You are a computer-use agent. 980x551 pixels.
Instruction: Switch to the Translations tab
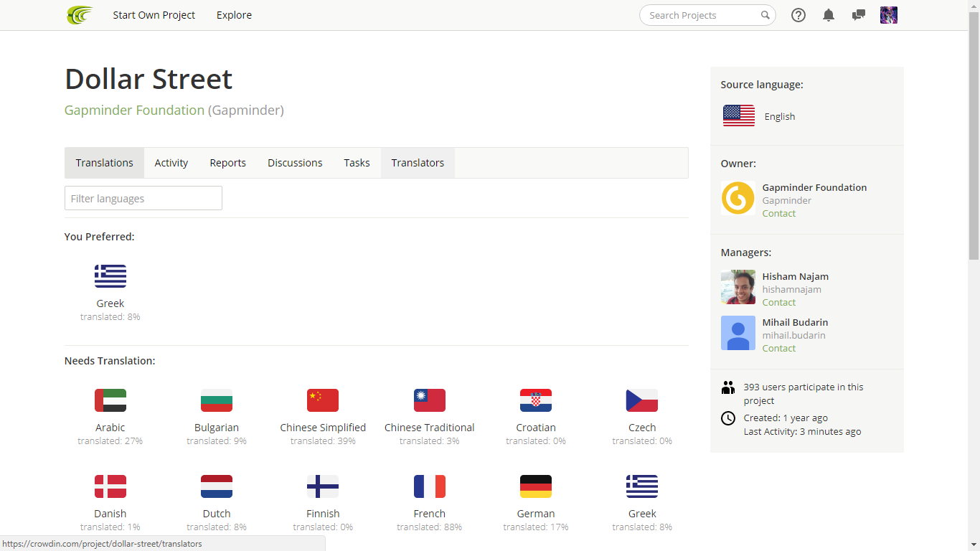coord(105,163)
